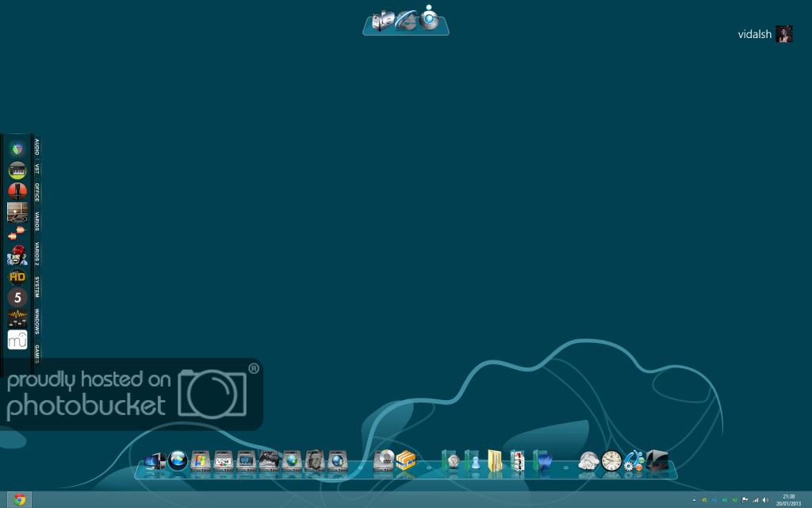This screenshot has height=508, width=812.
Task: Open the MuseScore icon in the sidebar
Action: point(17,341)
